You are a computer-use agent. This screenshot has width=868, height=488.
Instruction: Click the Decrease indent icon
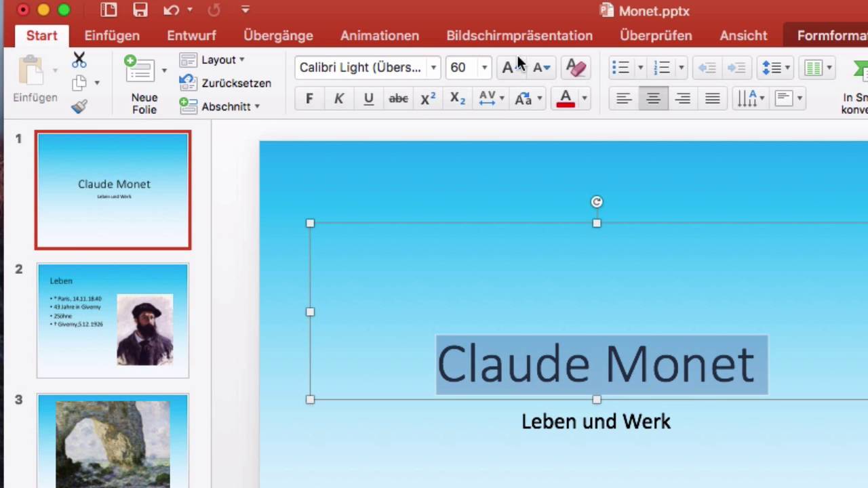pyautogui.click(x=707, y=67)
